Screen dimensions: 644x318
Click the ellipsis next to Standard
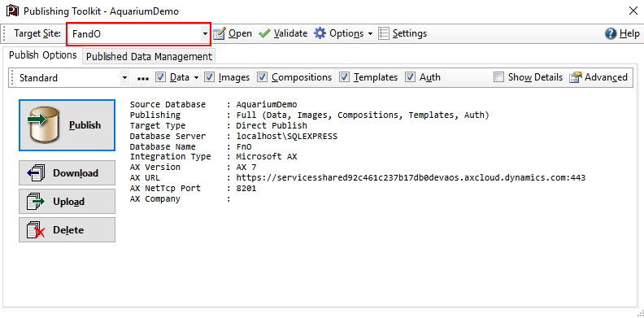(142, 77)
